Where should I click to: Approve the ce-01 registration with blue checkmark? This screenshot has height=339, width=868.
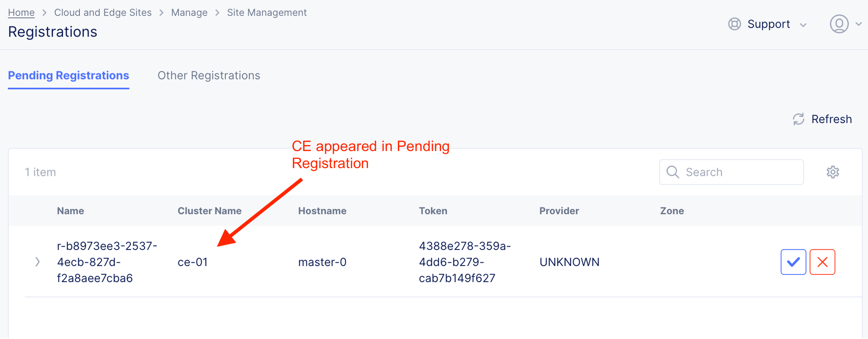pyautogui.click(x=793, y=262)
